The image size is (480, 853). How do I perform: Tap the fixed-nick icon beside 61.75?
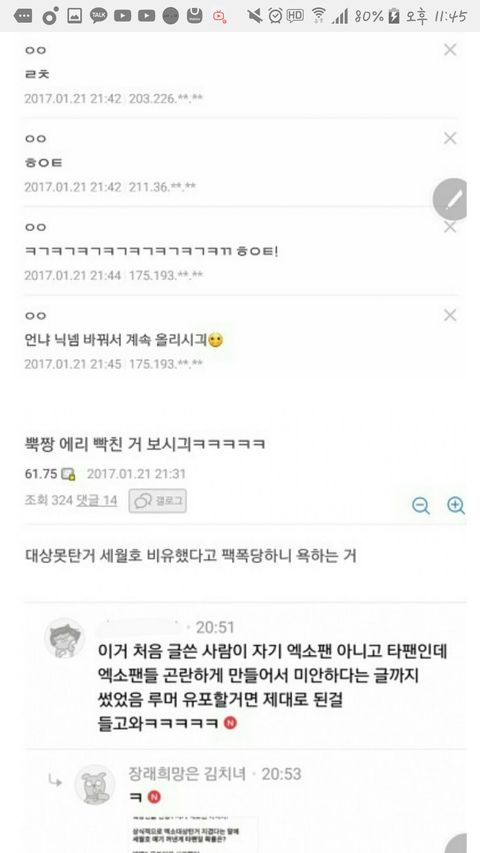coord(68,474)
